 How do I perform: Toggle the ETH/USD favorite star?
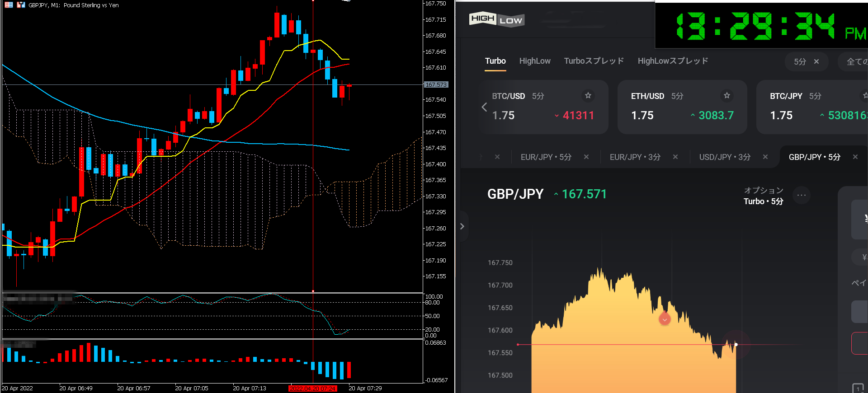[x=726, y=95]
